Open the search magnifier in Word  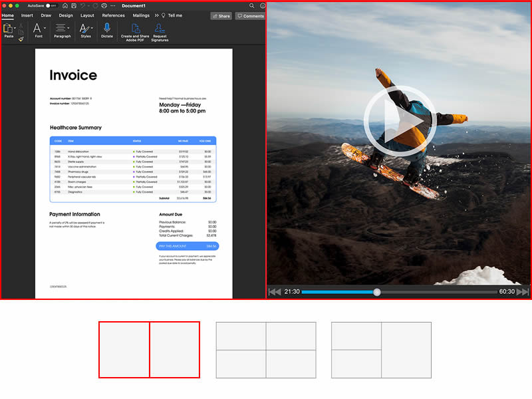coord(251,5)
